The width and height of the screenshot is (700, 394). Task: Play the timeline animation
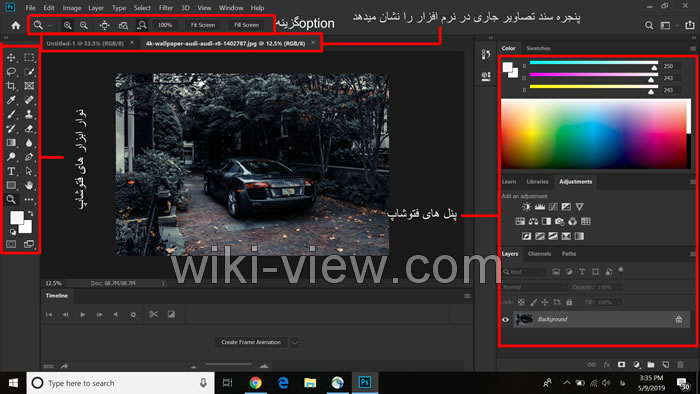tap(83, 315)
